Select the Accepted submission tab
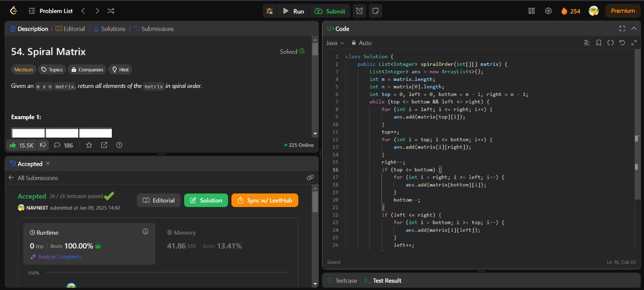The height and width of the screenshot is (290, 644). [26, 163]
